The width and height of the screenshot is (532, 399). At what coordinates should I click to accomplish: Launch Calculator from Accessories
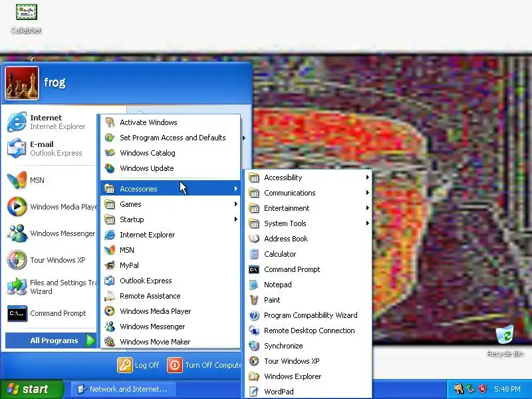(308, 254)
